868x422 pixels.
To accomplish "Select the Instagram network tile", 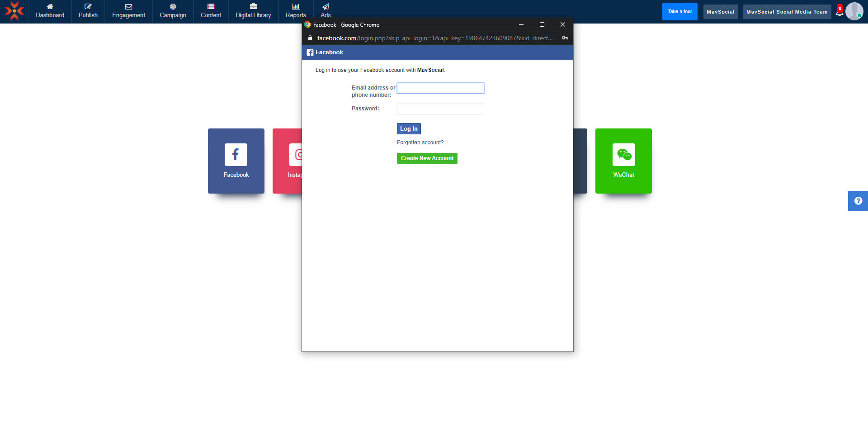I will point(288,161).
